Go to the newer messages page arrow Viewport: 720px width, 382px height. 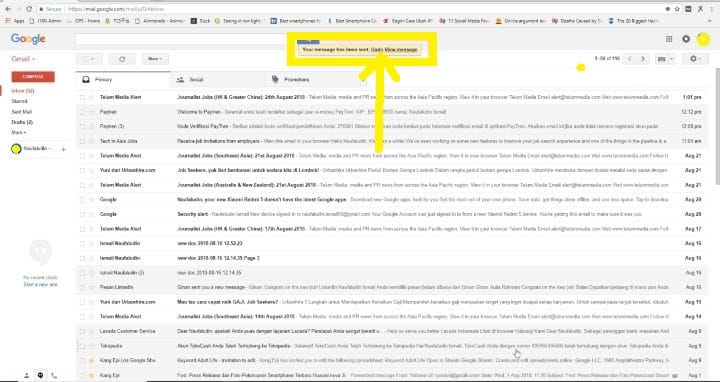point(630,59)
